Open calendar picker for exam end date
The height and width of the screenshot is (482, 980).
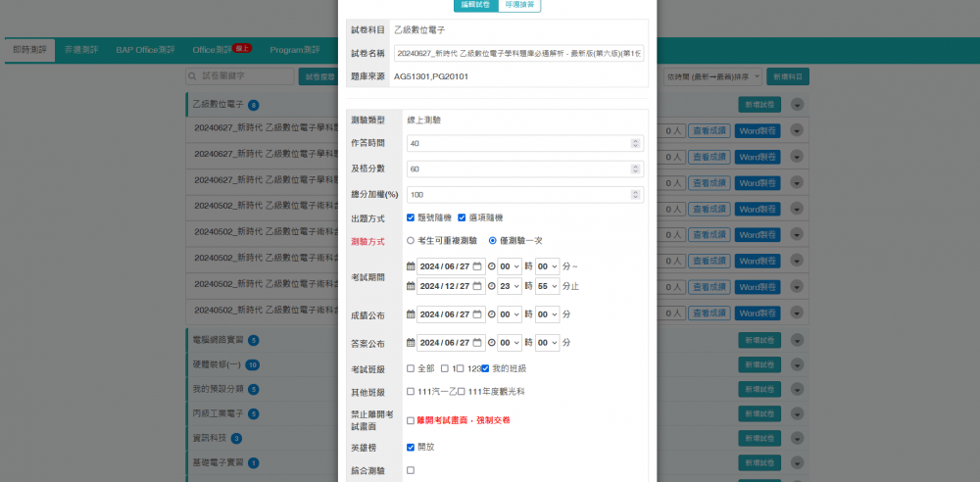click(x=477, y=286)
